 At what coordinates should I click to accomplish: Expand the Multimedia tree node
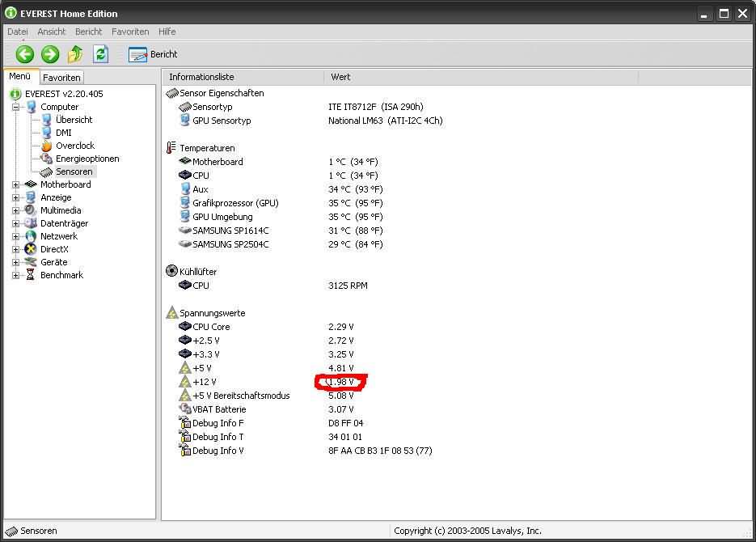15,210
